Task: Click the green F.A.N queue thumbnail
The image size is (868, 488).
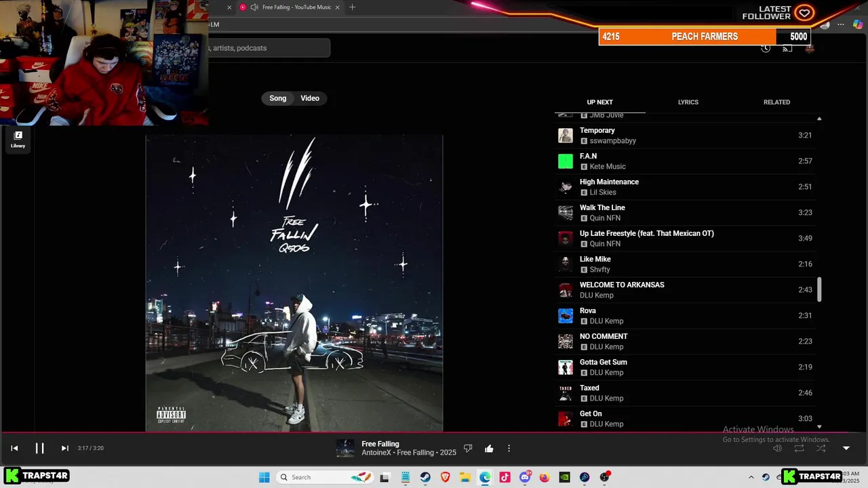Action: (x=566, y=161)
